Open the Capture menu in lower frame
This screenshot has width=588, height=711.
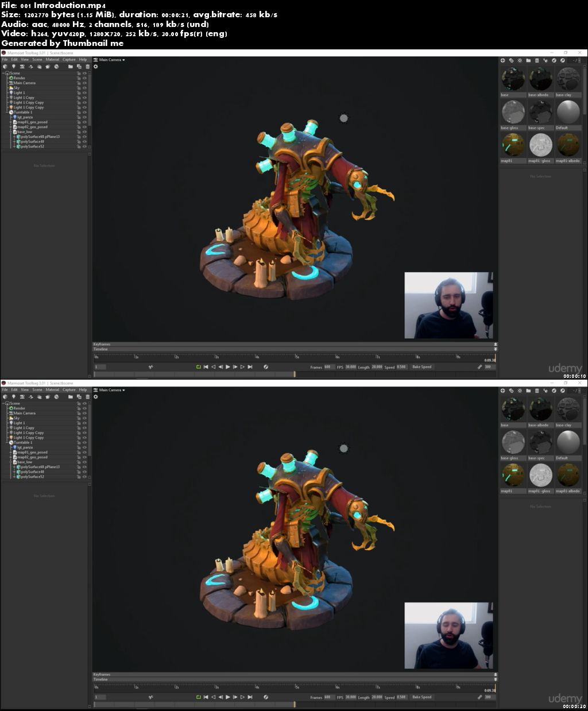coord(69,390)
